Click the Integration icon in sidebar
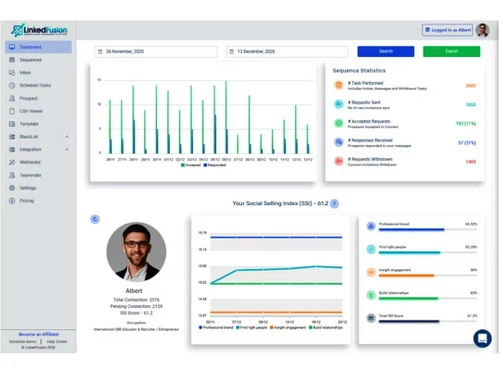The width and height of the screenshot is (500, 375). pos(12,149)
